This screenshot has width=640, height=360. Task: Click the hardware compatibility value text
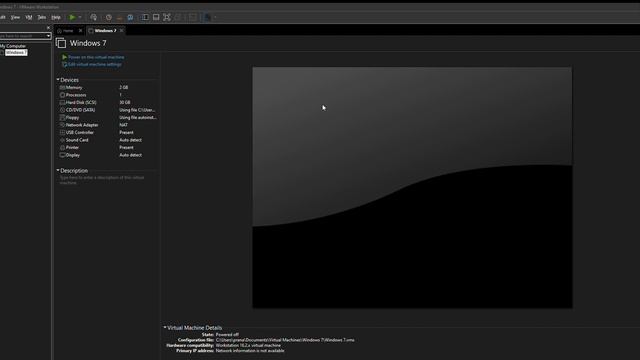tap(248, 345)
